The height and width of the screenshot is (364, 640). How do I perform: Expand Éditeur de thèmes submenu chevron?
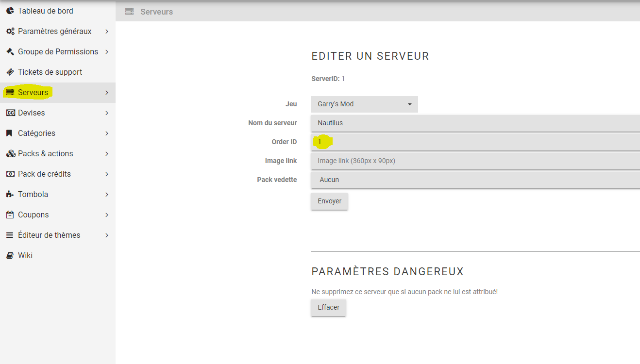pyautogui.click(x=107, y=235)
